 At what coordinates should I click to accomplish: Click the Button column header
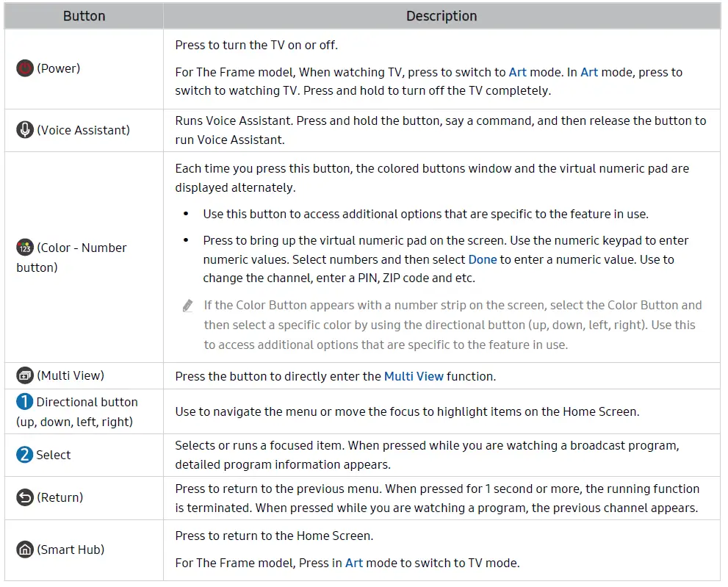click(x=84, y=16)
